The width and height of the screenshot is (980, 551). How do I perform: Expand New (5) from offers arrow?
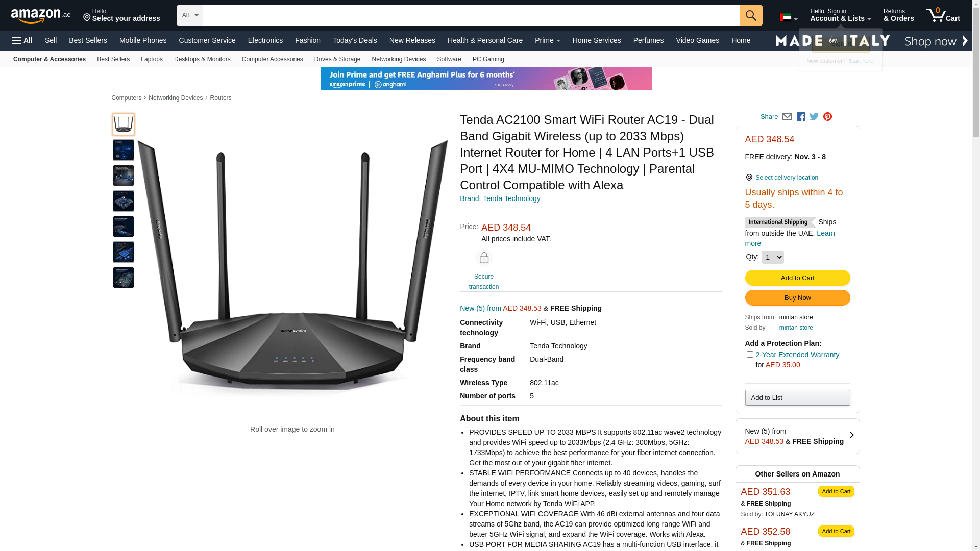851,435
